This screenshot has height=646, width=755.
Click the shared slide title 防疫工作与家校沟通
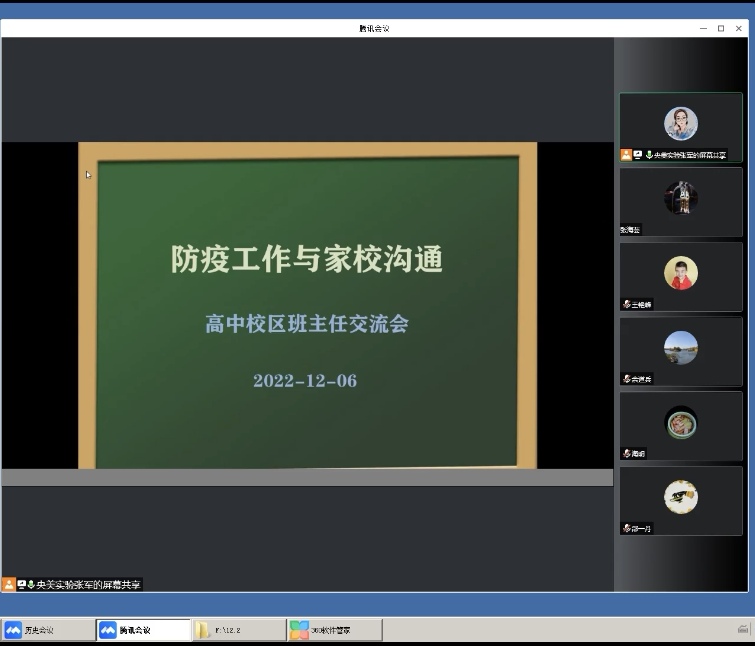coord(306,260)
